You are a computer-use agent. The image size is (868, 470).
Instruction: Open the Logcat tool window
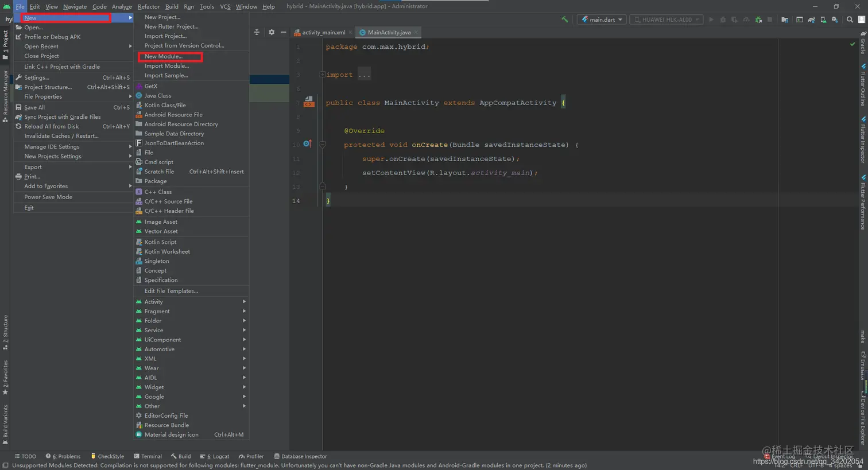215,456
